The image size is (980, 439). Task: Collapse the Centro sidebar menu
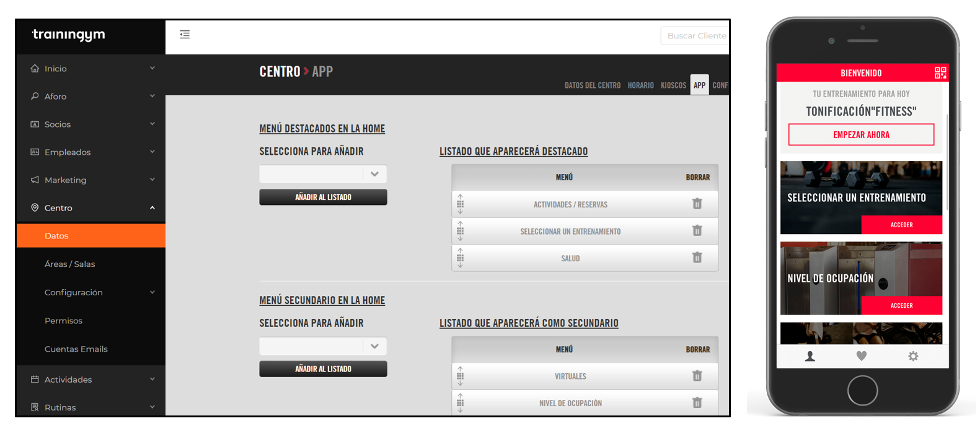coord(152,207)
